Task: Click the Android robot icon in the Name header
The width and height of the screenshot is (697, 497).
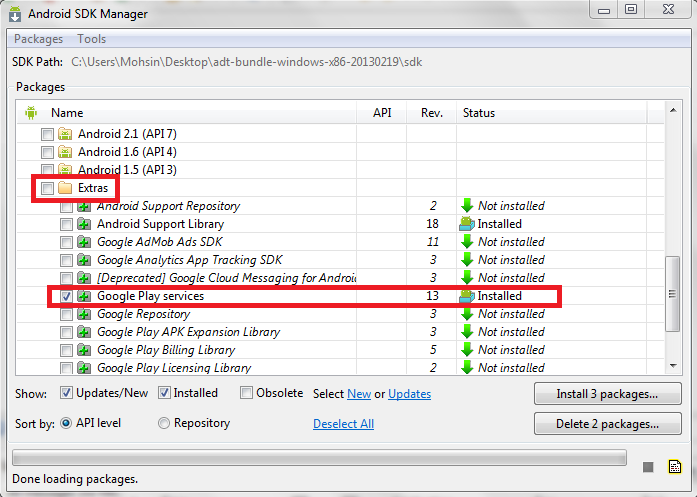Action: click(x=31, y=113)
